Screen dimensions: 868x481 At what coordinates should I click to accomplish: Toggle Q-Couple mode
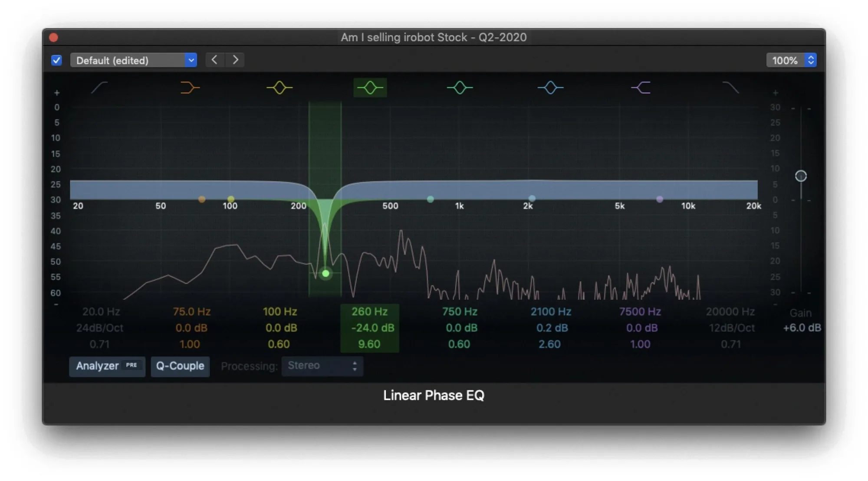(x=180, y=366)
